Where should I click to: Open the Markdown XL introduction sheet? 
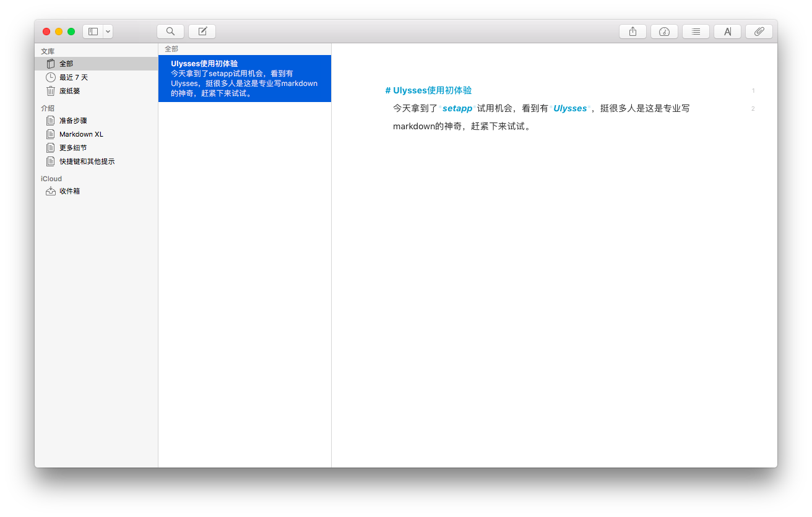[x=82, y=134]
